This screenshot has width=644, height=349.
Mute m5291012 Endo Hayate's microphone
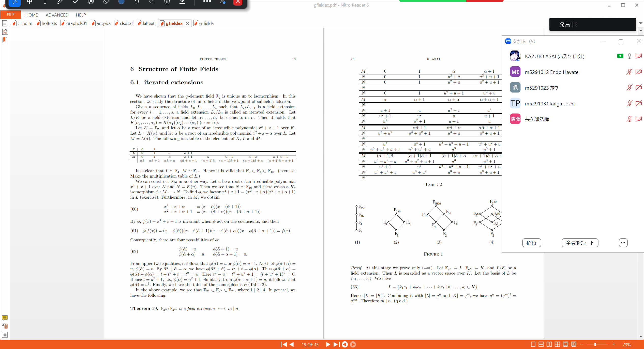coord(630,72)
